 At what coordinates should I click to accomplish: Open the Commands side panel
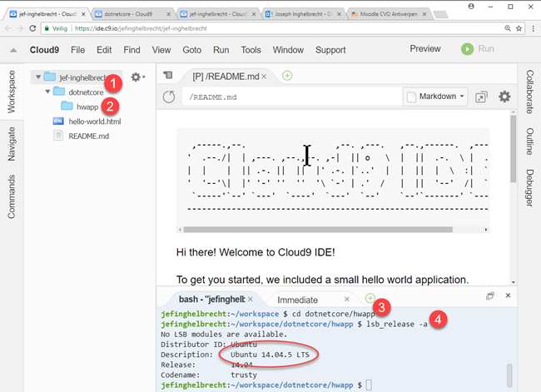click(x=12, y=196)
